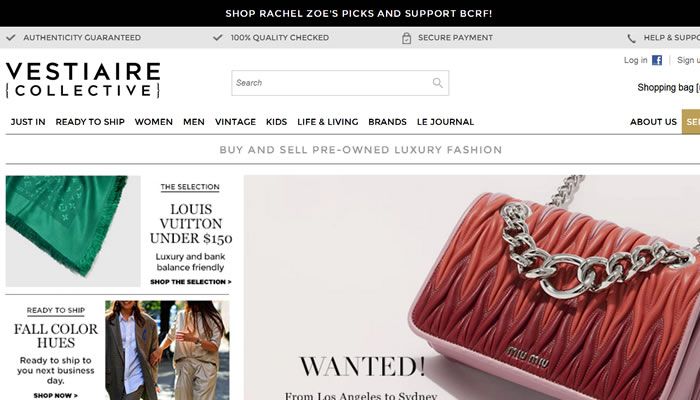
Task: Click the 100% Quality Checked checkmark
Action: (218, 38)
